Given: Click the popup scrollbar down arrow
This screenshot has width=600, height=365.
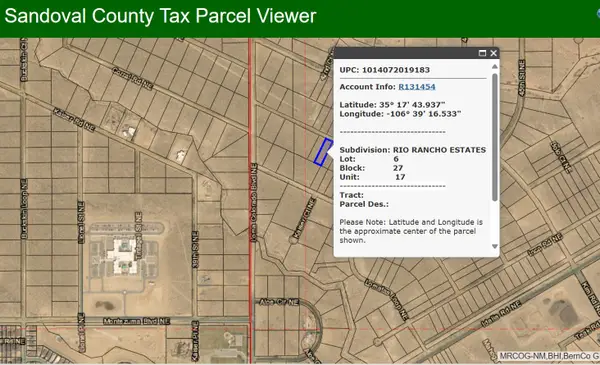Looking at the screenshot, I should click(x=495, y=246).
